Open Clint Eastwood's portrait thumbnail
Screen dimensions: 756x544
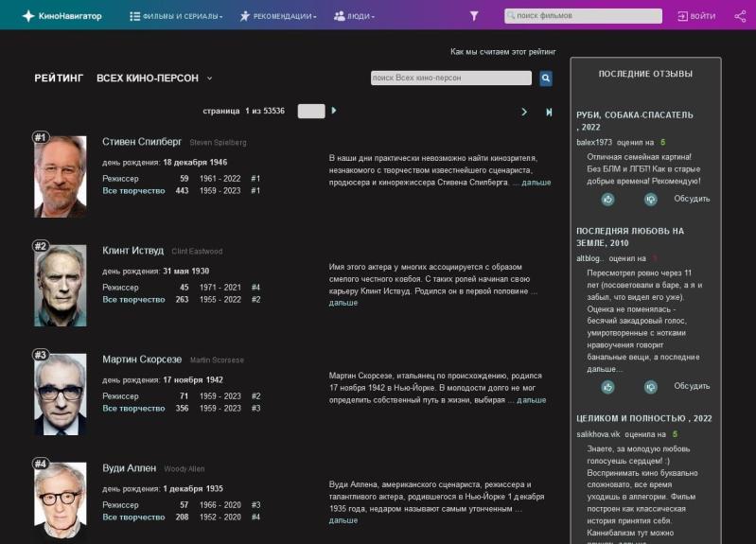(x=61, y=286)
